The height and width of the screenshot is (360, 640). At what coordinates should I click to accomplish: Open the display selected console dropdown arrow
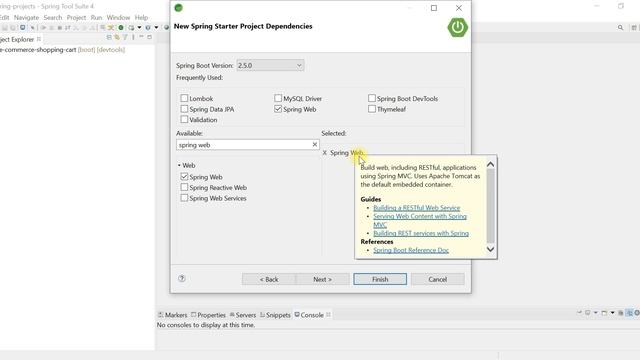coord(596,313)
